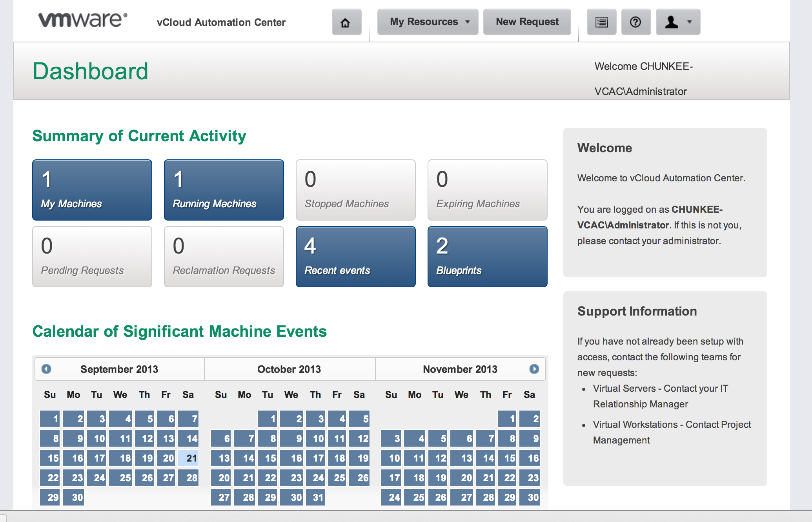Viewport: 812px width, 522px height.
Task: Open the user account icon menu
Action: (672, 22)
